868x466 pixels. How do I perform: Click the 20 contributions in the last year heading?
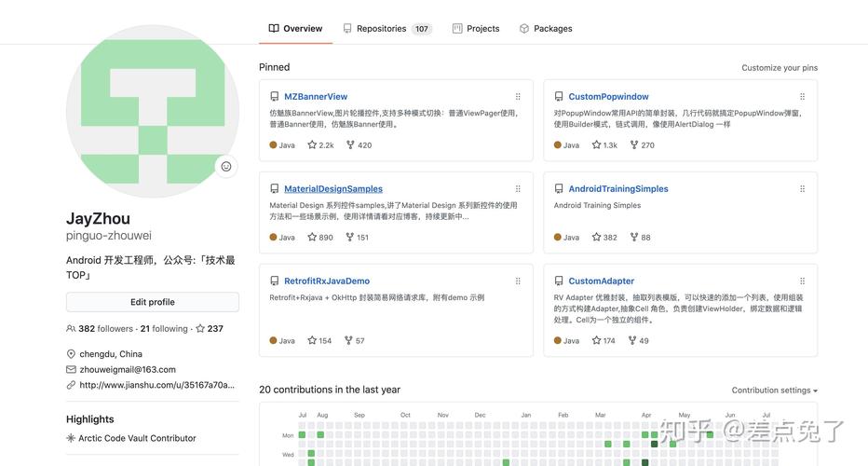coord(330,390)
